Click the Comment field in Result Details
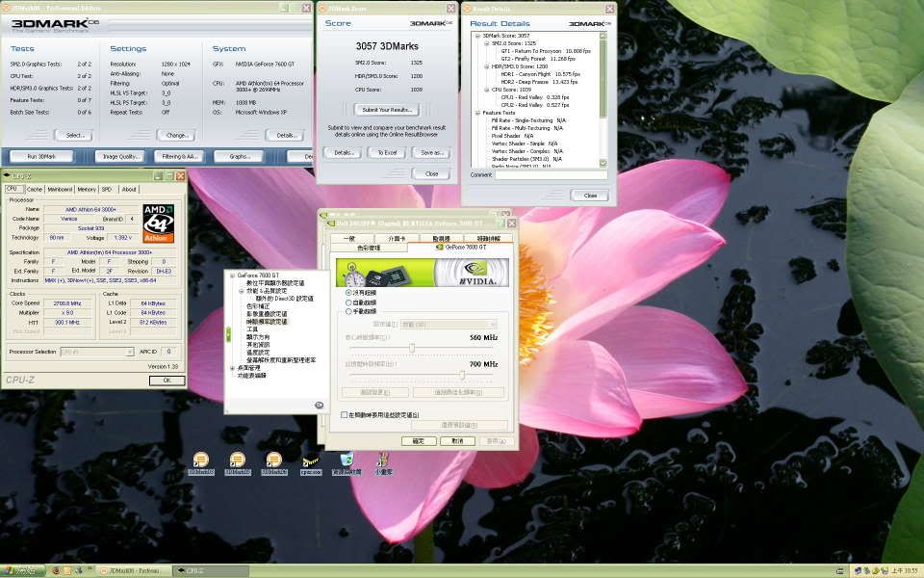Screen dimensions: 924x578 tap(551, 175)
